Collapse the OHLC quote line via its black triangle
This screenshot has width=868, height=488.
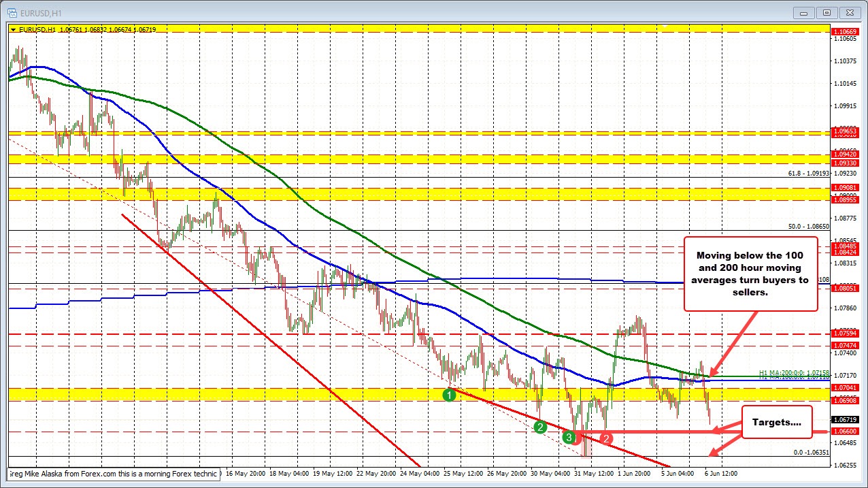14,29
